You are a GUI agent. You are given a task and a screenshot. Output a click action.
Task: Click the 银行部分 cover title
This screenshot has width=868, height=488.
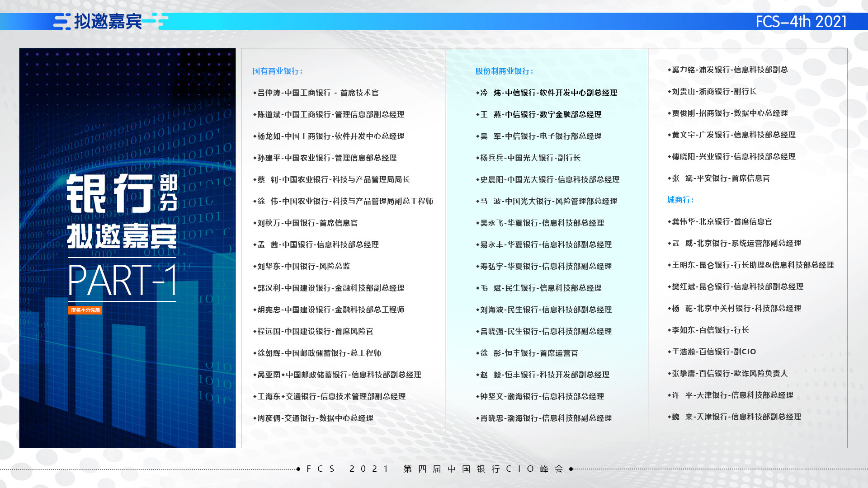click(123, 193)
